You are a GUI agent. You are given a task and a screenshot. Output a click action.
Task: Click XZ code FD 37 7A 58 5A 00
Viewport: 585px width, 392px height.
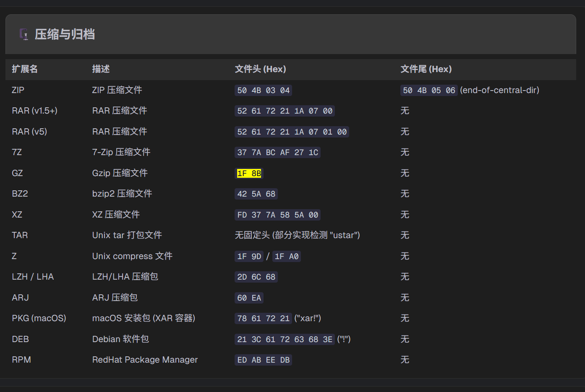(x=277, y=215)
